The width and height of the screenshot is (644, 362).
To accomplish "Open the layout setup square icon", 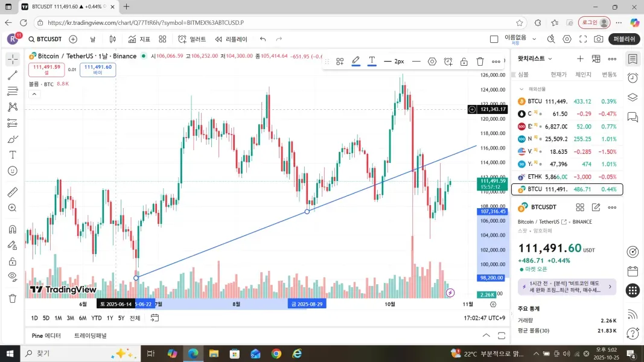I will pos(494,39).
